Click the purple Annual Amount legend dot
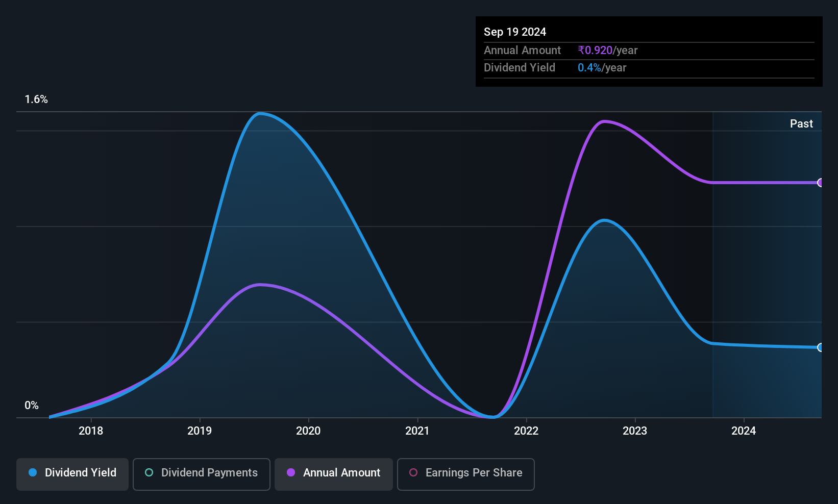Screen dimensions: 838x504 tap(291, 473)
